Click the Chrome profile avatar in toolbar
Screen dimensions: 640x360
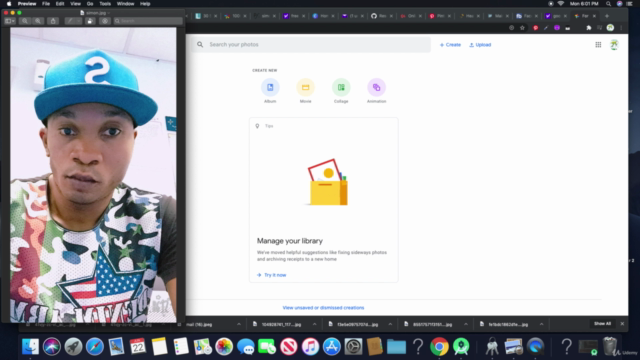pyautogui.click(x=610, y=28)
